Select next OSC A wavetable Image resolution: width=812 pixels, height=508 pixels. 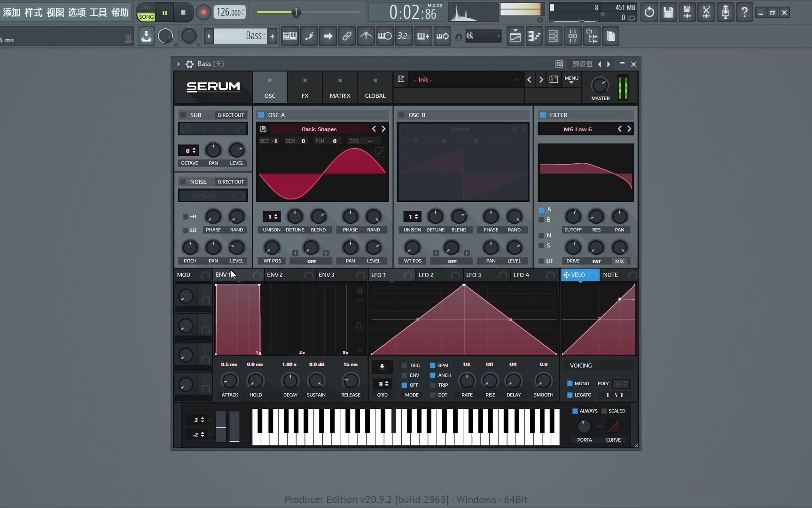click(383, 129)
